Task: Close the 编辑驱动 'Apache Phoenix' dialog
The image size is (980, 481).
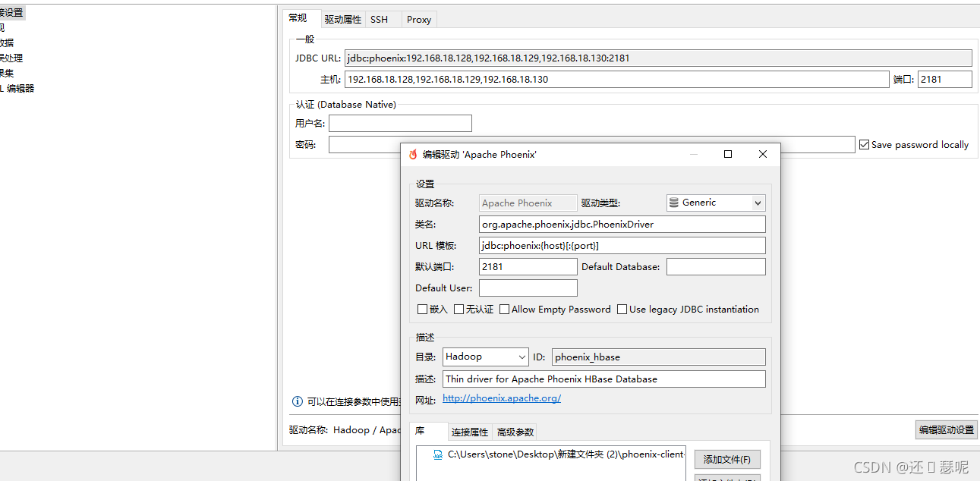Action: (x=763, y=154)
